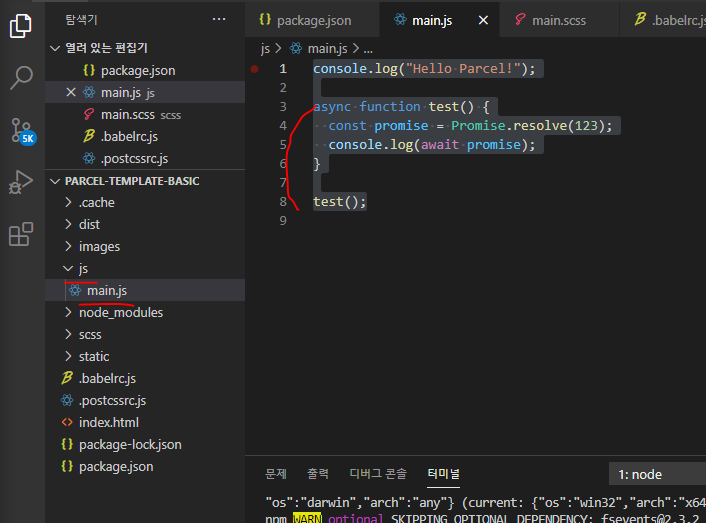Screen dimensions: 706x523
Task: Switch to the main.scss editor tab
Action: coord(559,20)
